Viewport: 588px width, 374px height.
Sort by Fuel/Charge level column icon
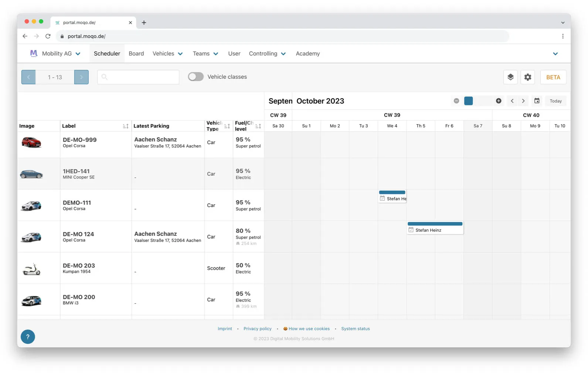click(x=258, y=126)
